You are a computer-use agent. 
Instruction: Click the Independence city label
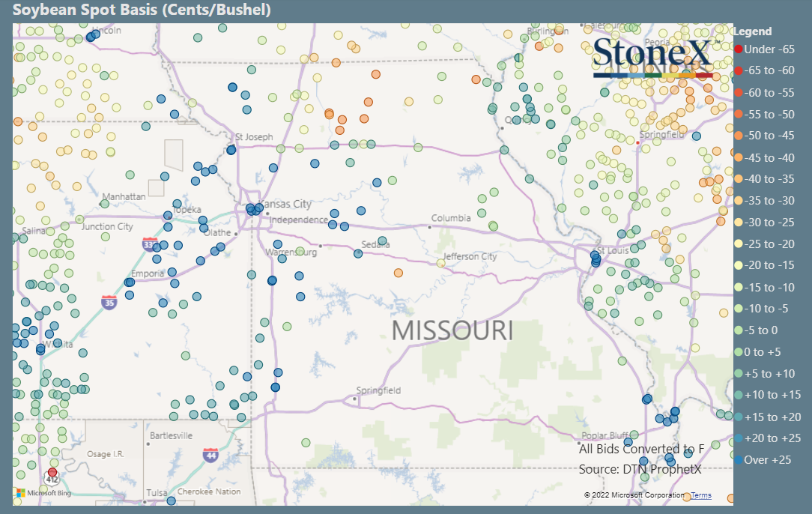click(x=299, y=220)
